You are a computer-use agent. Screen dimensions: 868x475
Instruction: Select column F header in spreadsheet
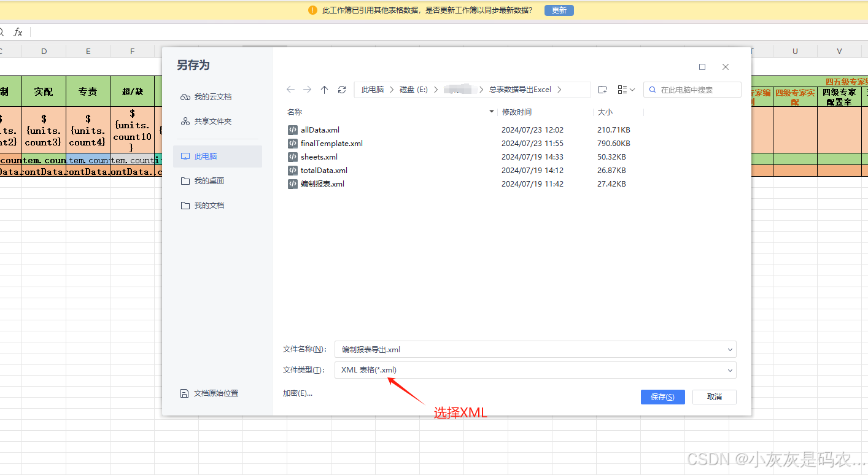tap(133, 52)
